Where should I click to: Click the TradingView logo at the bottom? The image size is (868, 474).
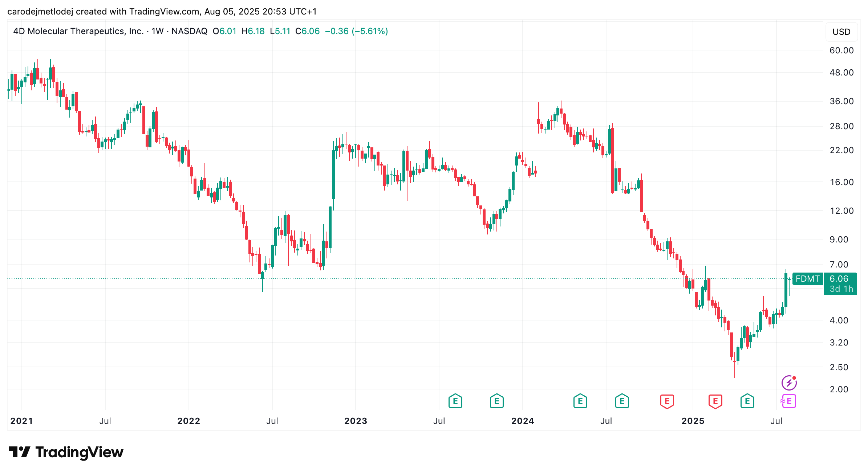[66, 452]
